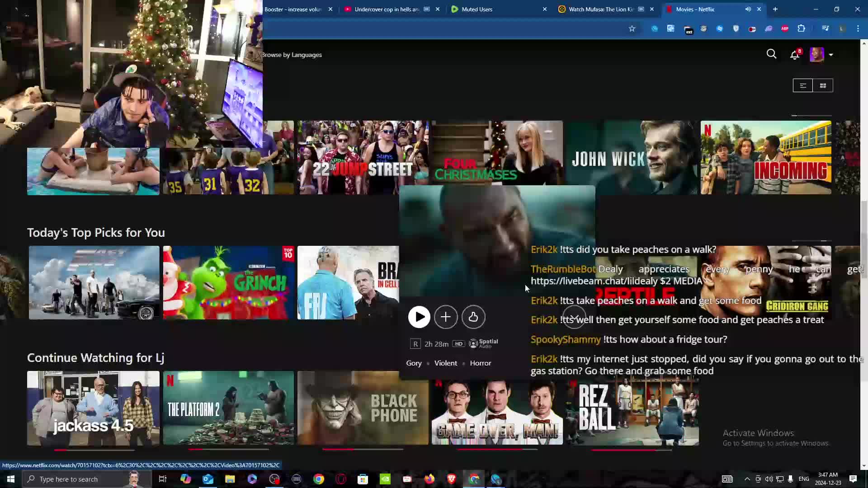Switch to list view layout
The width and height of the screenshot is (868, 488).
803,85
